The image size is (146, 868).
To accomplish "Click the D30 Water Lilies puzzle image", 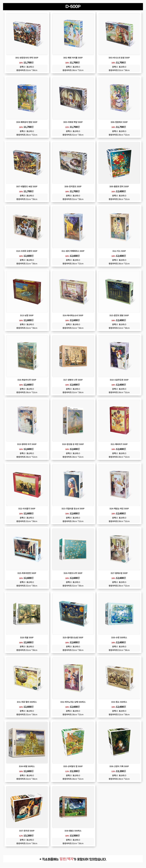I will (x=119, y=613).
